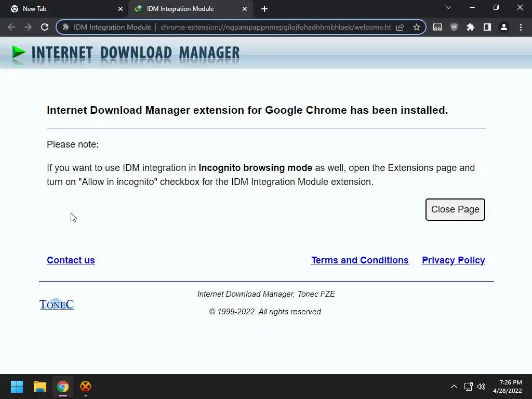The image size is (532, 399).
Task: Click the Internet Download Manager logo banner
Action: pyautogui.click(x=126, y=54)
